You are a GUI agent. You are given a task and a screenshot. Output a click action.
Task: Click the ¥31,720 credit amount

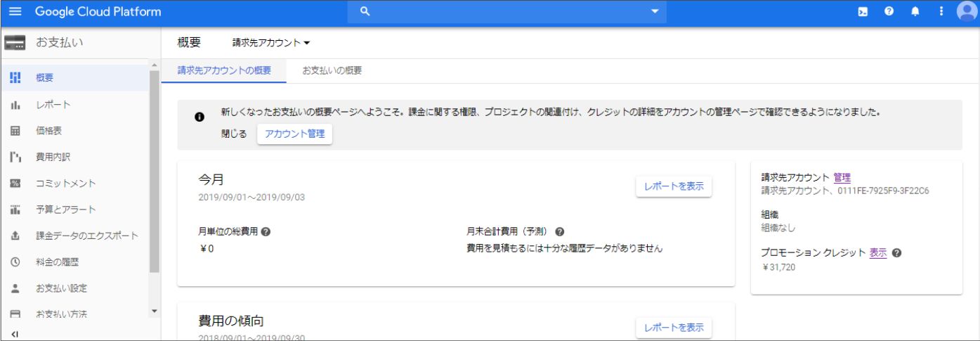pyautogui.click(x=778, y=267)
